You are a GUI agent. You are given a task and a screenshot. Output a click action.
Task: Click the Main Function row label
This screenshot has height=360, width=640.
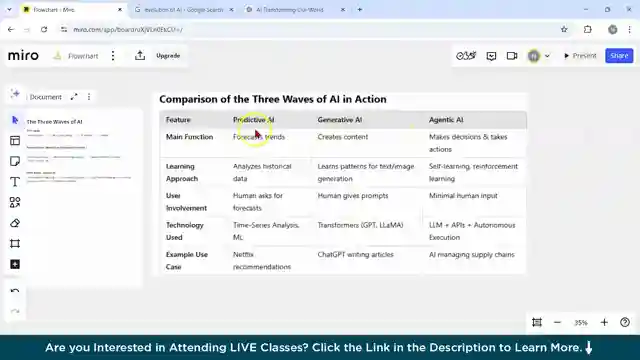click(x=189, y=137)
